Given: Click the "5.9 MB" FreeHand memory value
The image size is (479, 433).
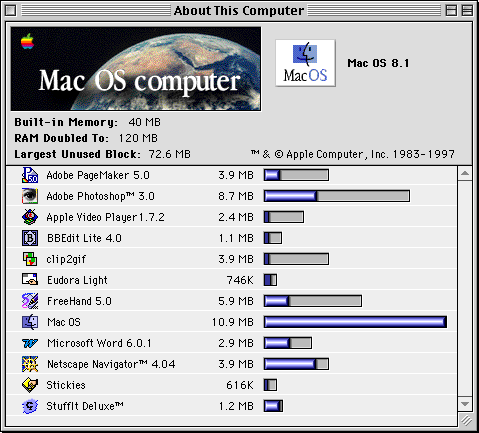Looking at the screenshot, I should 236,301.
